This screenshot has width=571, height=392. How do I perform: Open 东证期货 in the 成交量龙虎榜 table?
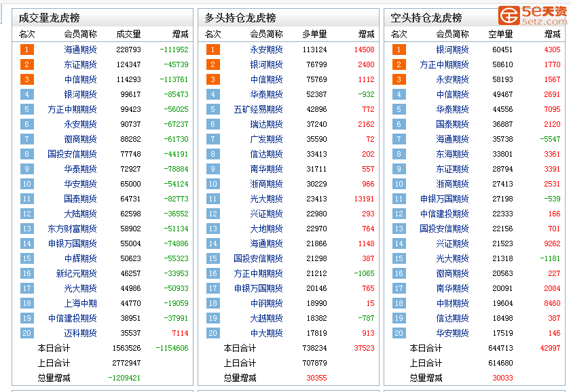click(80, 64)
